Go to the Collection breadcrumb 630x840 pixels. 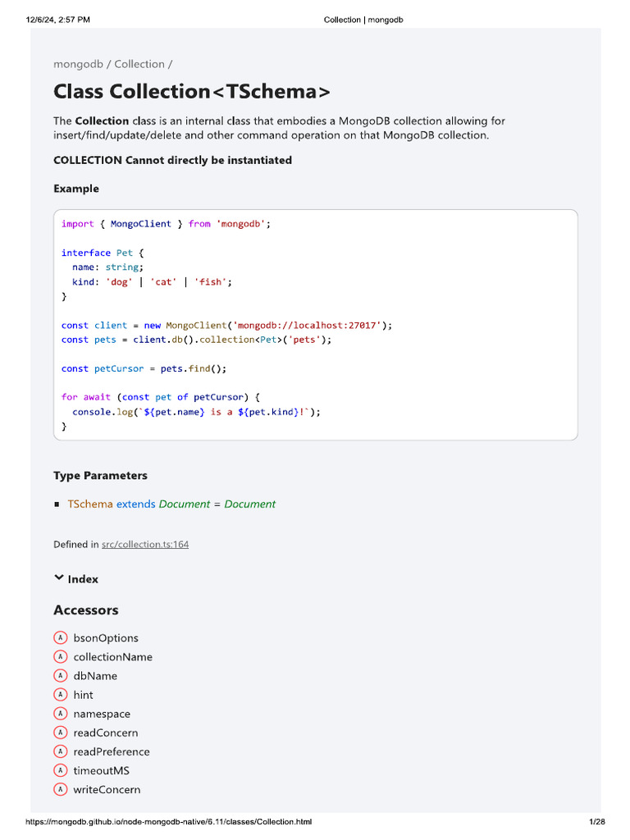(139, 64)
